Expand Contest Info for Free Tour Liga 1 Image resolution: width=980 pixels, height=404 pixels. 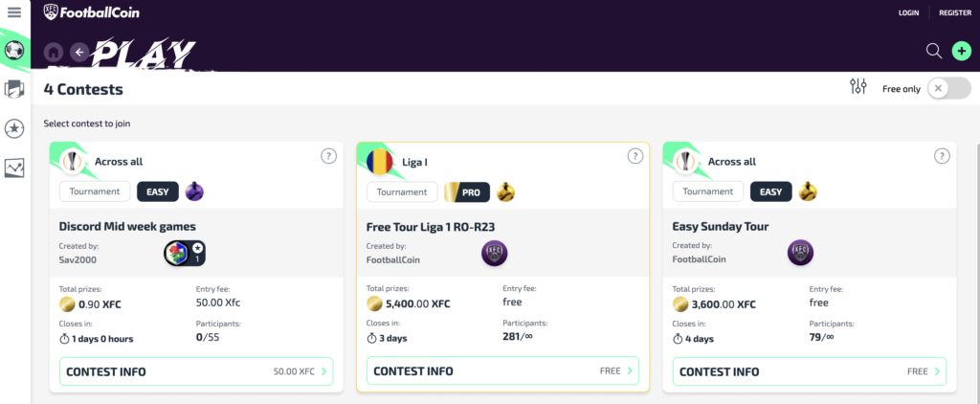(x=503, y=370)
